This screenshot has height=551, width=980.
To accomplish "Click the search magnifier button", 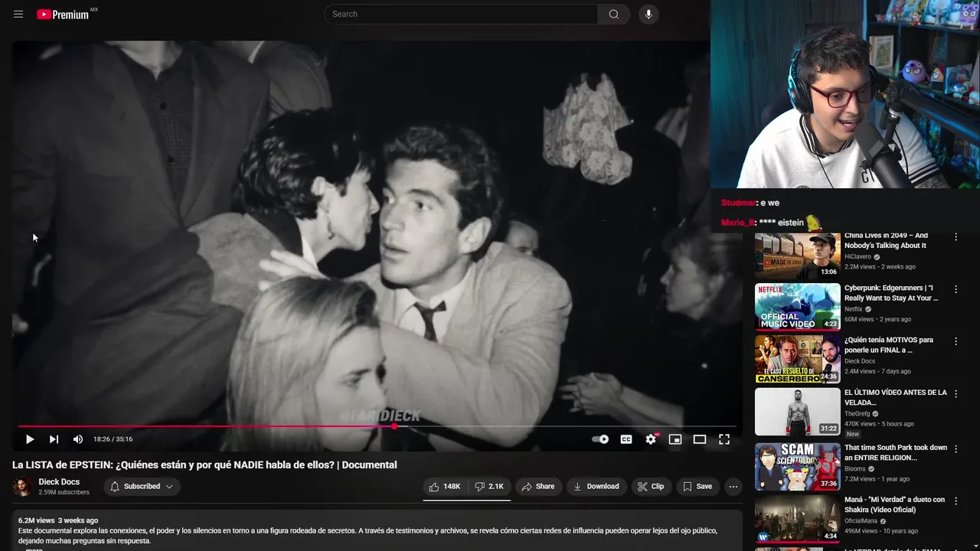I will [614, 14].
